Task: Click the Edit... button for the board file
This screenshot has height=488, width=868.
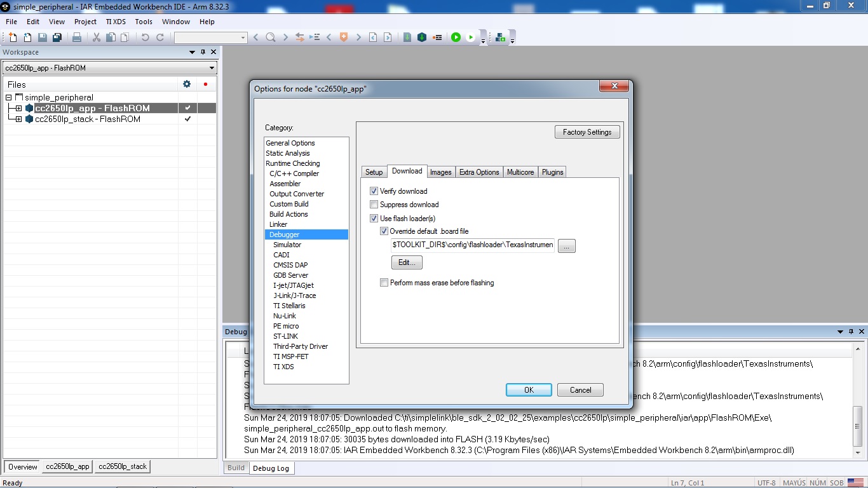Action: 407,262
